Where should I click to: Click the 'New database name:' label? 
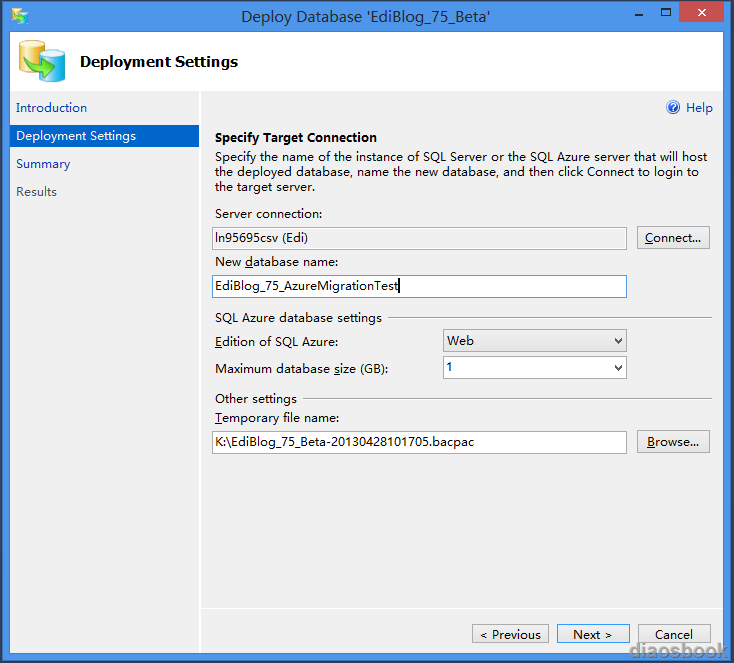point(276,262)
